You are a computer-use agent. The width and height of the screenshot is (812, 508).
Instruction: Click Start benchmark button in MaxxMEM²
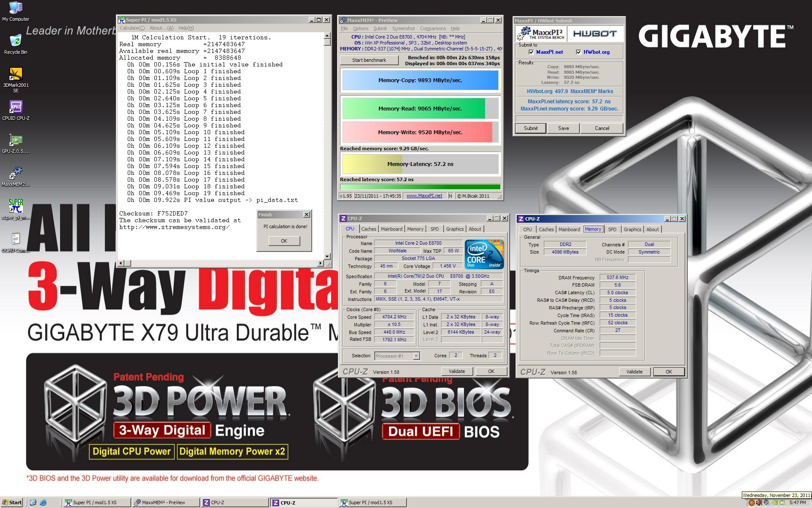[x=369, y=60]
